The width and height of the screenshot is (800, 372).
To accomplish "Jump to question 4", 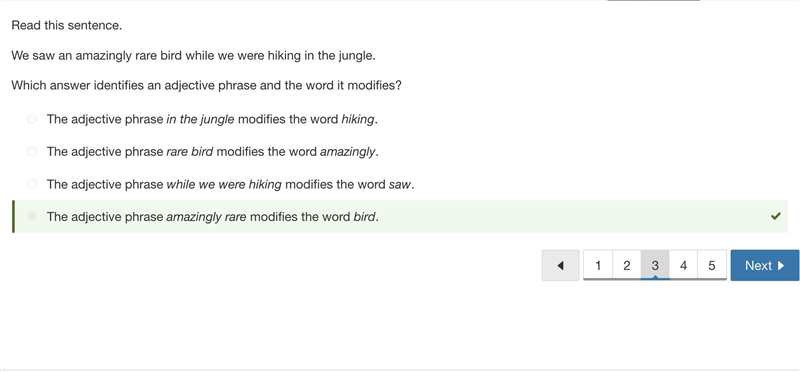I will pyautogui.click(x=683, y=265).
